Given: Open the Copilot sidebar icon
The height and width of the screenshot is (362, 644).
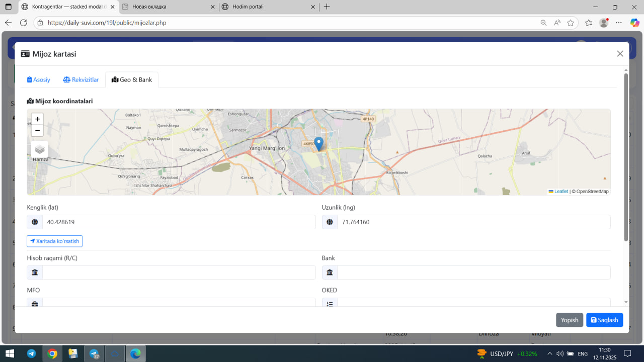Looking at the screenshot, I should coord(634,23).
